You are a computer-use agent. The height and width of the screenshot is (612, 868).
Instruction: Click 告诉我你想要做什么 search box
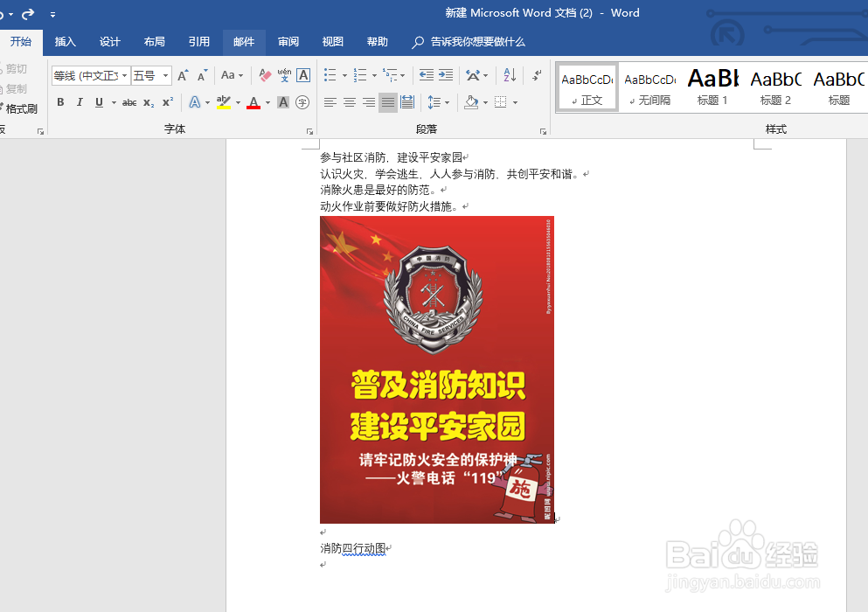pos(469,42)
